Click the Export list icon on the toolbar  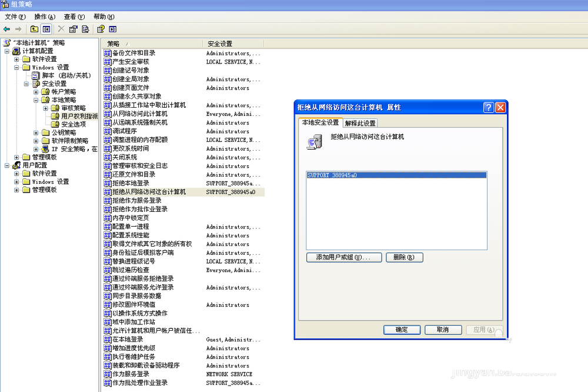(x=85, y=28)
